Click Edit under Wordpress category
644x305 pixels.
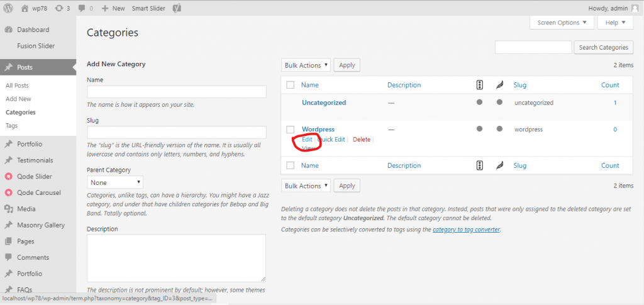click(307, 139)
